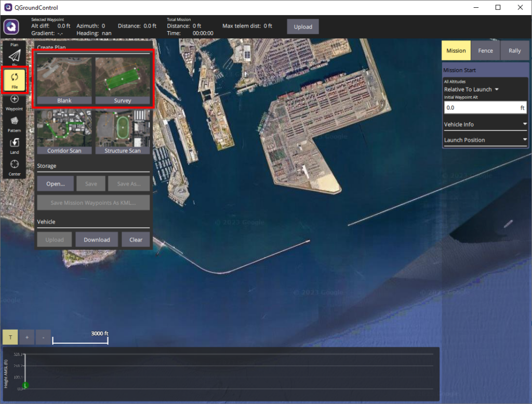Click the Upload button in the toolbar
The height and width of the screenshot is (404, 532).
tap(303, 27)
